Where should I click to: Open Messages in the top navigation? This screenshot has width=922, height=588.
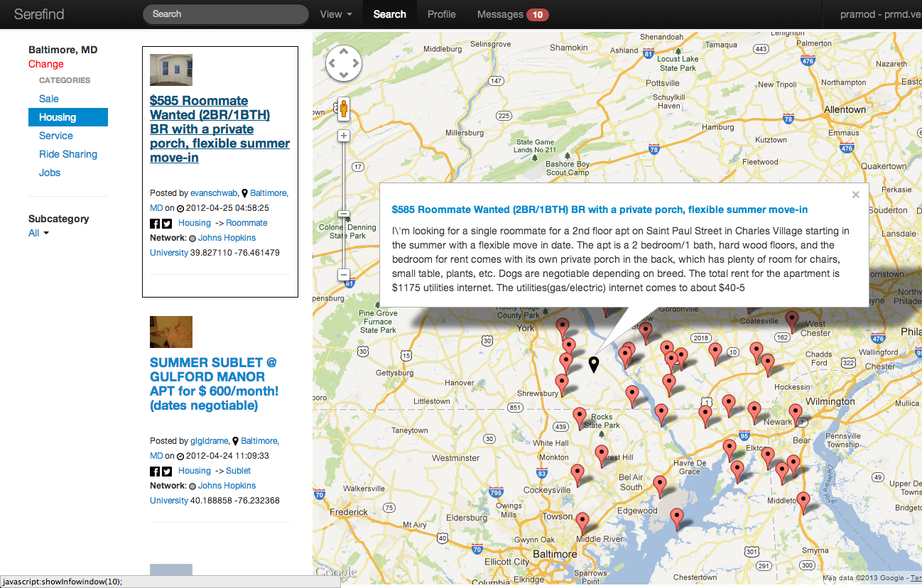click(x=512, y=14)
